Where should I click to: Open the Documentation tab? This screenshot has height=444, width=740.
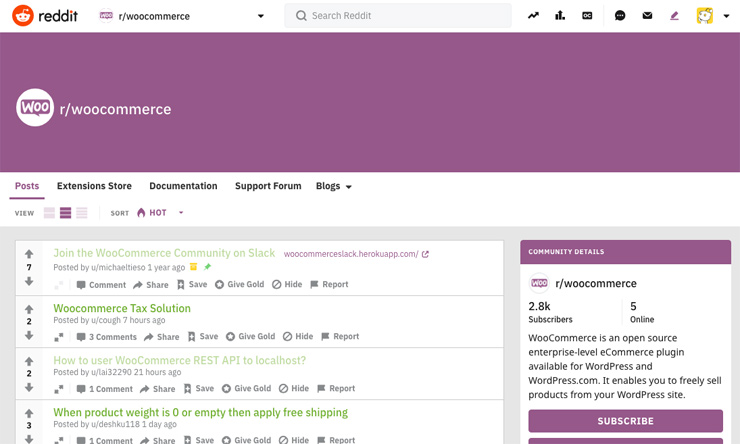tap(183, 186)
